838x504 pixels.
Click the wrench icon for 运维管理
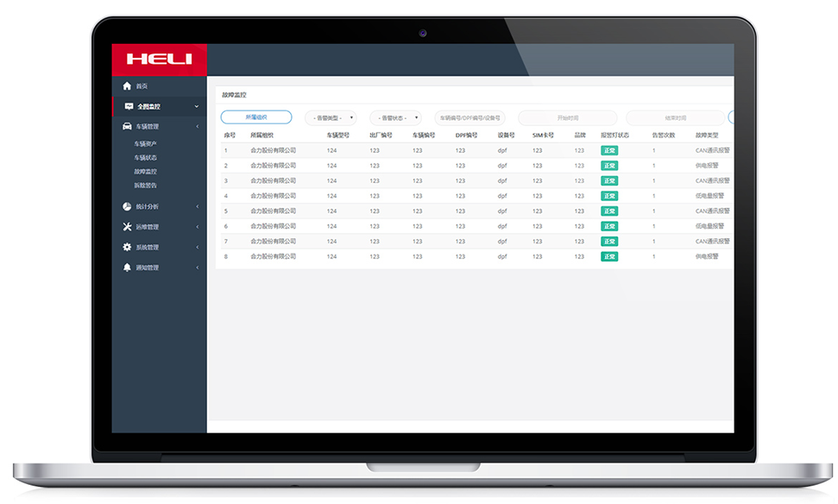[128, 227]
